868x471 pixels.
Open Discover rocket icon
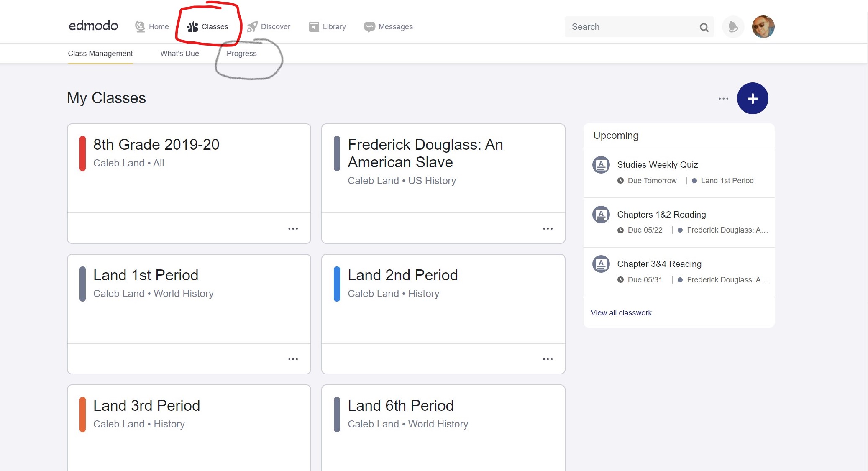click(x=252, y=27)
